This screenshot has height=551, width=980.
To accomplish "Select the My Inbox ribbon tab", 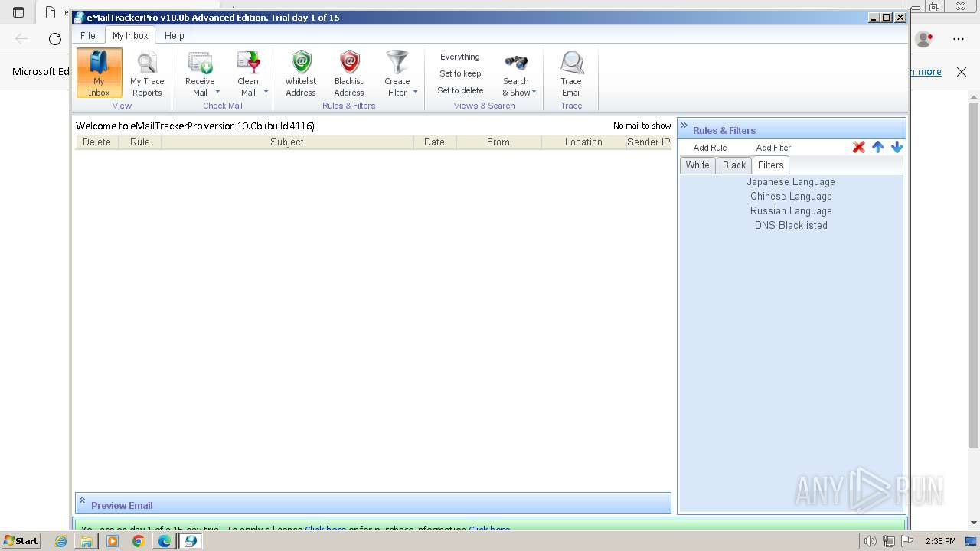I will click(x=130, y=36).
